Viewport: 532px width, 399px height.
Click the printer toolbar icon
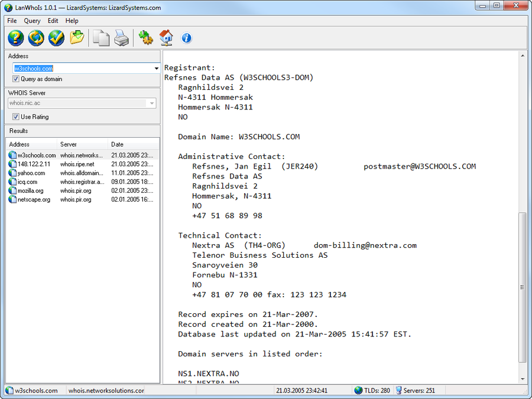[x=121, y=38]
